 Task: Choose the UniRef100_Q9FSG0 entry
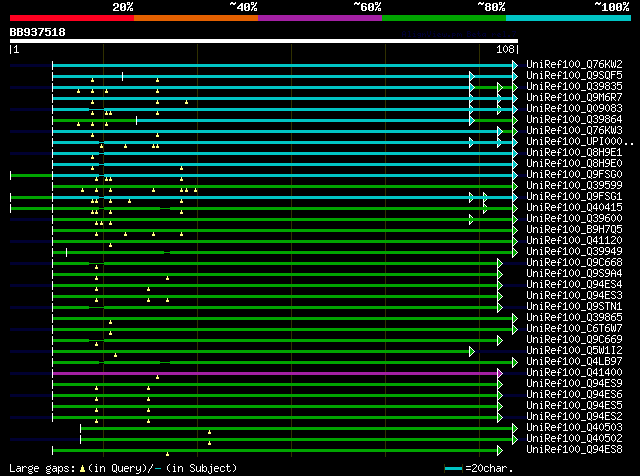tap(574, 175)
